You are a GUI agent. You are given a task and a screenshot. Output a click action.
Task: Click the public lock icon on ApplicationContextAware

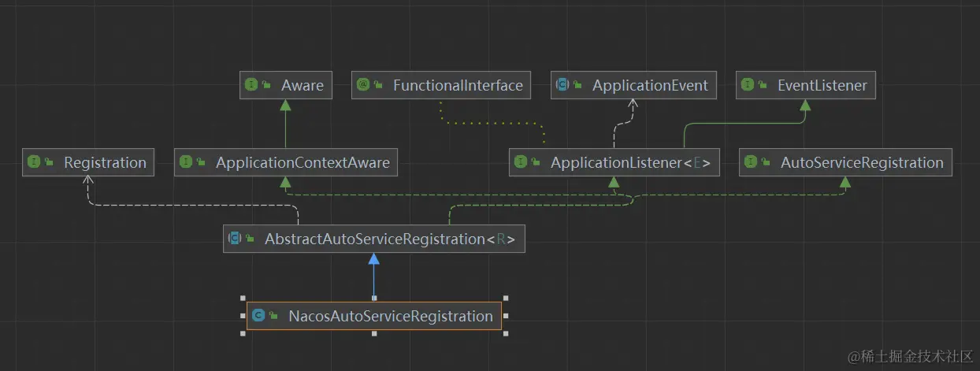pos(202,162)
